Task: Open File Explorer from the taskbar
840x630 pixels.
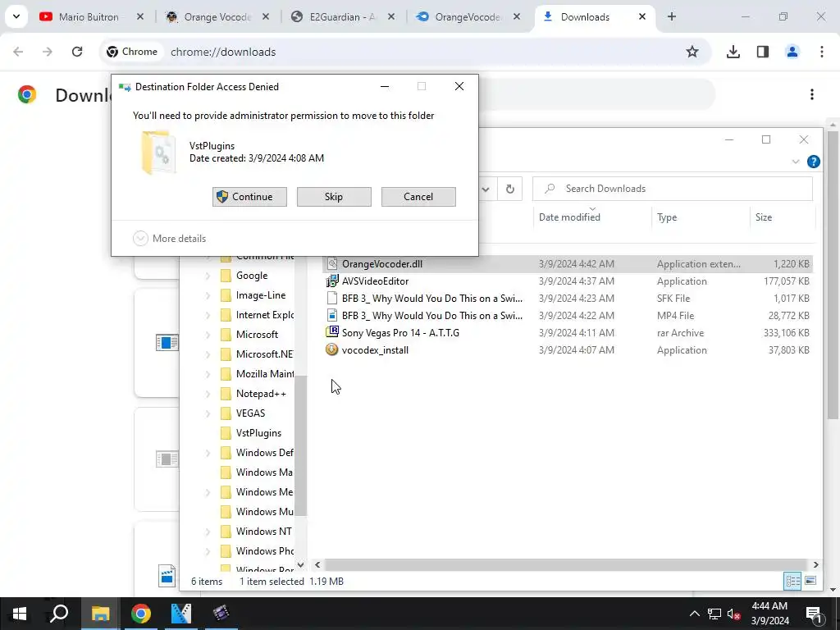Action: pos(100,614)
